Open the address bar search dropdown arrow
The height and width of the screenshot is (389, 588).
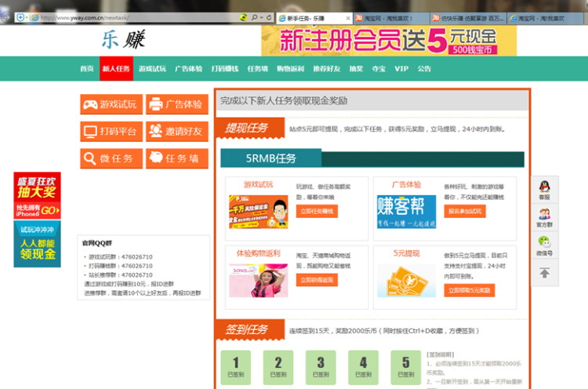(261, 17)
